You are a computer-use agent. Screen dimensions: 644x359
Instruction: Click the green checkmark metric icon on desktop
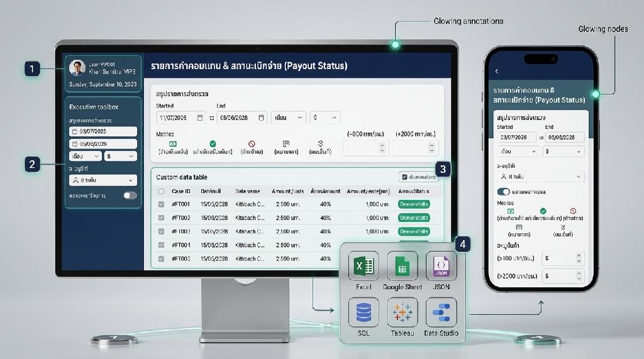[x=213, y=144]
